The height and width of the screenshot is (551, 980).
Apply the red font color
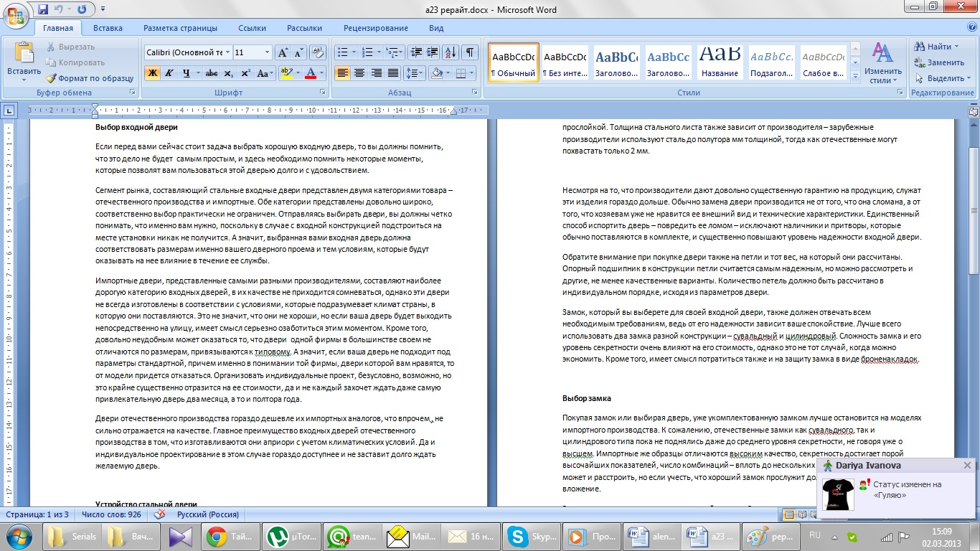coord(309,73)
